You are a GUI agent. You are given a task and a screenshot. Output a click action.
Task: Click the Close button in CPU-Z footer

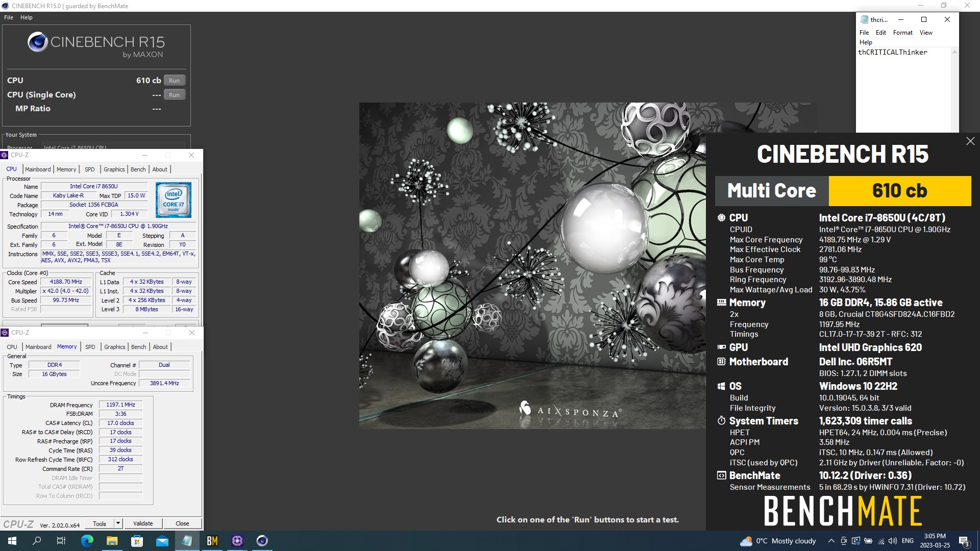pyautogui.click(x=182, y=523)
